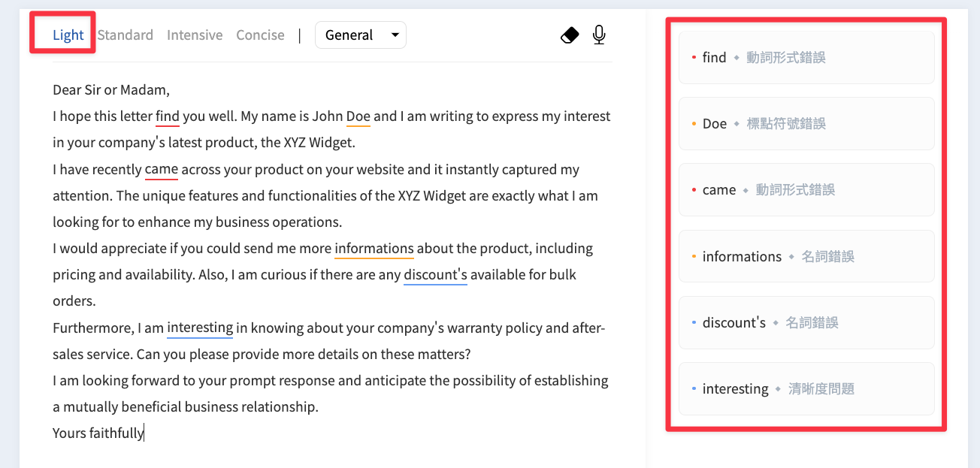Activate the microphone voice input icon
This screenshot has width=980, height=468.
(x=599, y=35)
